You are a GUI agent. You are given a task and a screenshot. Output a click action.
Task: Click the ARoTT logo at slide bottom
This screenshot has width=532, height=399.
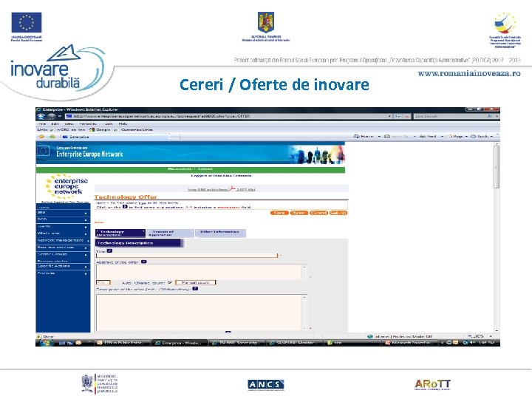pos(432,384)
